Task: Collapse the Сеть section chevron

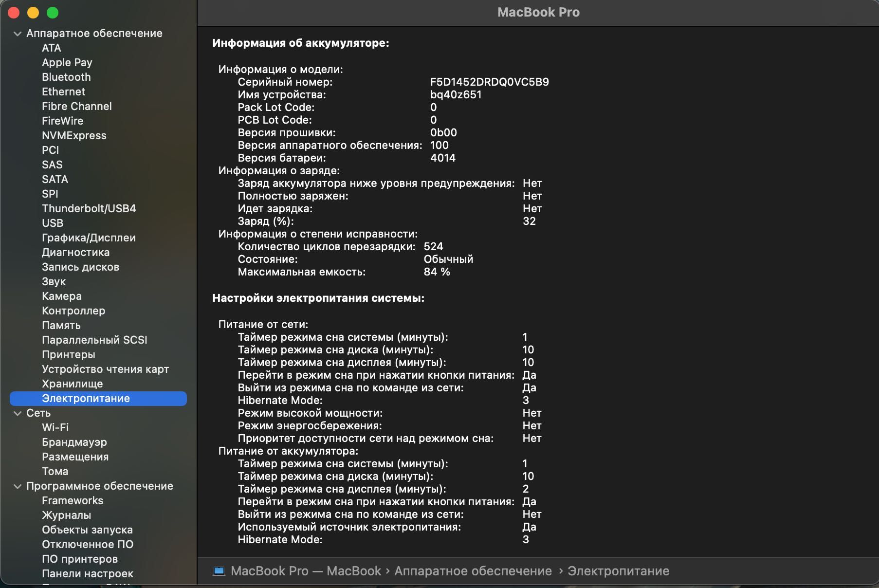Action: [x=18, y=413]
